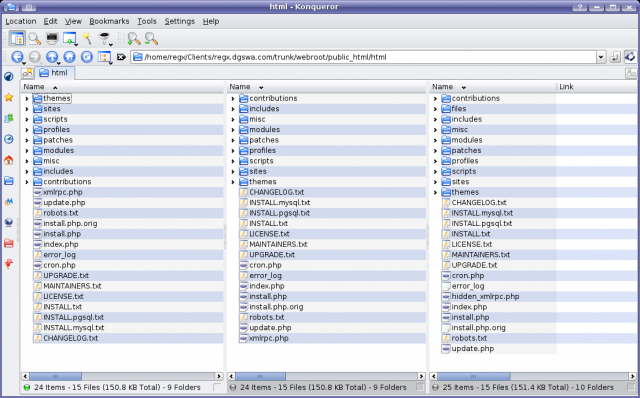Open the blue folder sidebar icon
The height and width of the screenshot is (398, 640).
coord(9,181)
